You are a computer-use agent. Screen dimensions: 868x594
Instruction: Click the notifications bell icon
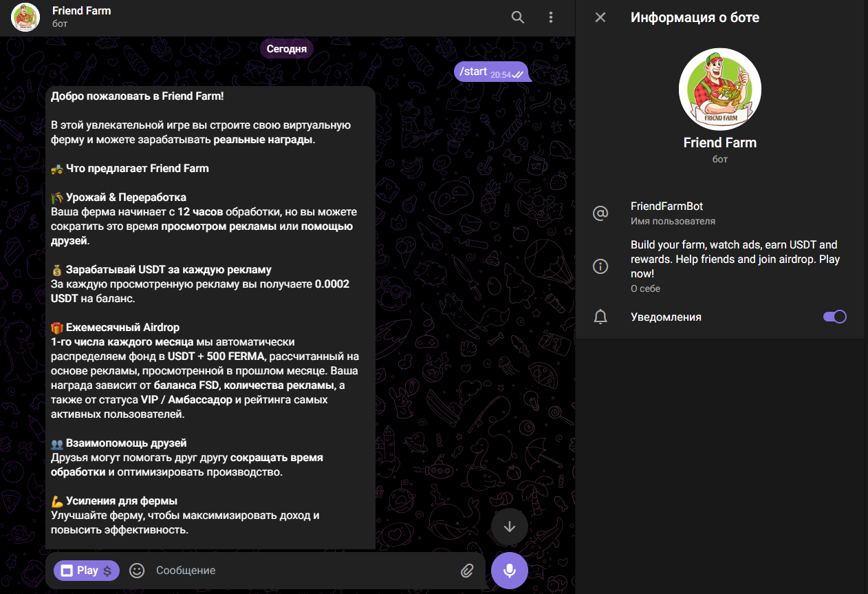click(x=600, y=317)
